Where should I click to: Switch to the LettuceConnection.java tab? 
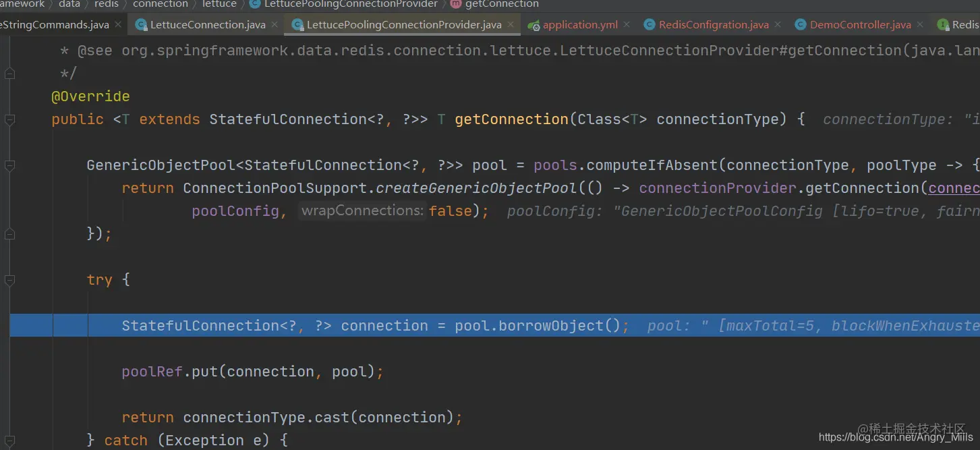pos(208,24)
